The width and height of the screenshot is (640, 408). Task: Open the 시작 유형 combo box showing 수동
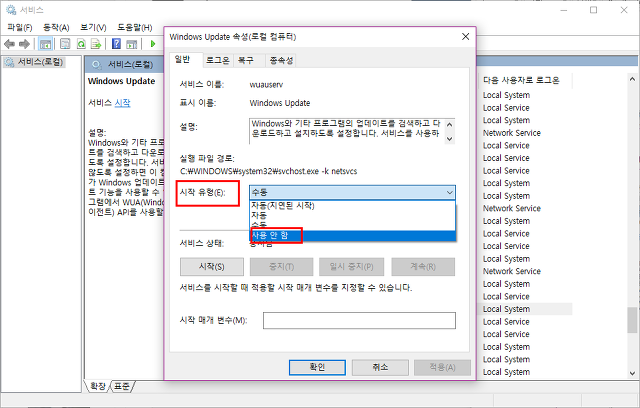tap(352, 192)
